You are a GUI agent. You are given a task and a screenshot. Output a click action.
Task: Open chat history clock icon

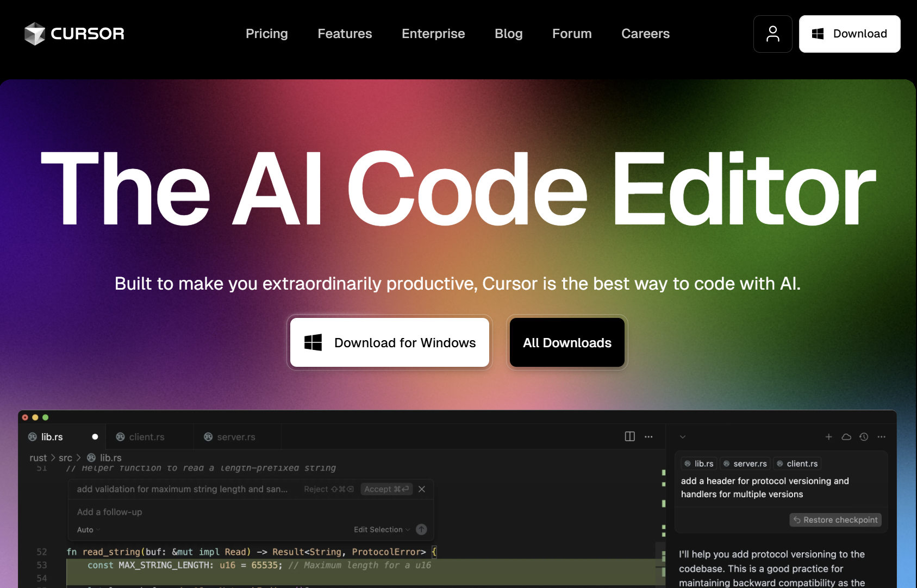864,436
